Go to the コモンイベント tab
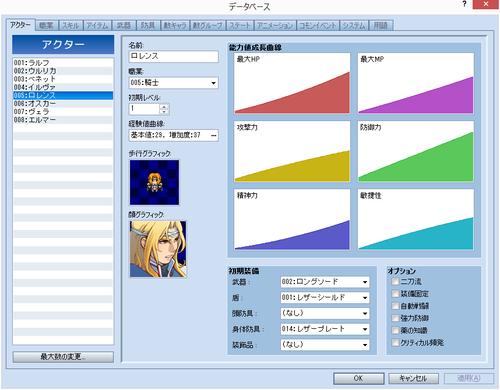The width and height of the screenshot is (500, 390). coord(317,26)
